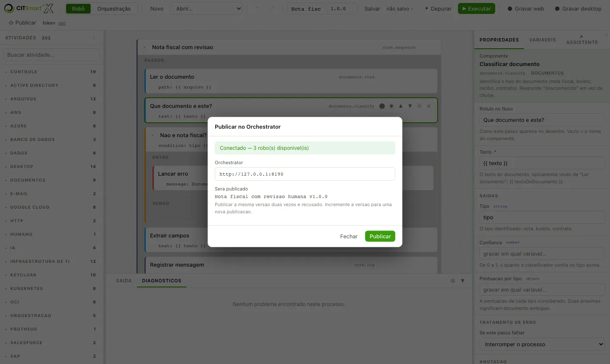Switch to Orquestração mode

click(x=114, y=8)
